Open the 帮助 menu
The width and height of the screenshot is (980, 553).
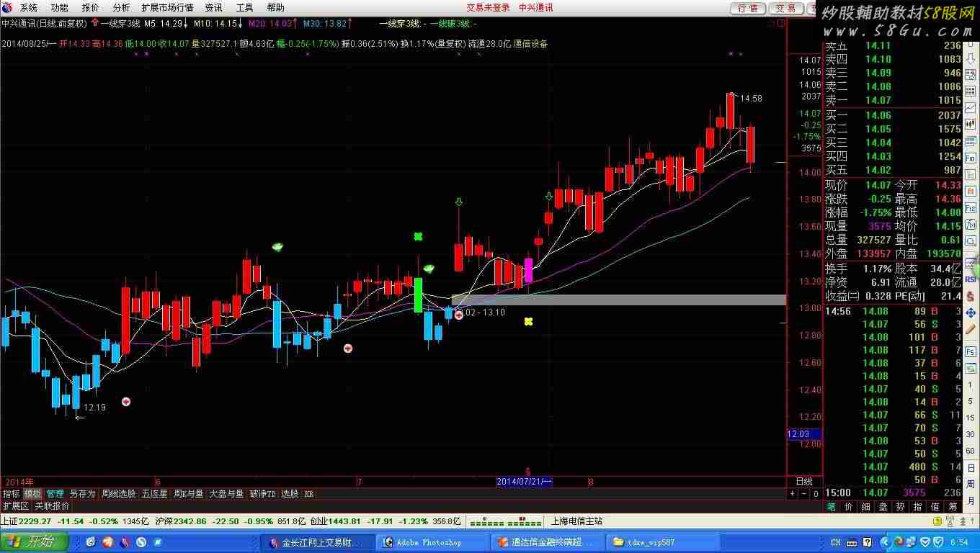click(x=275, y=8)
